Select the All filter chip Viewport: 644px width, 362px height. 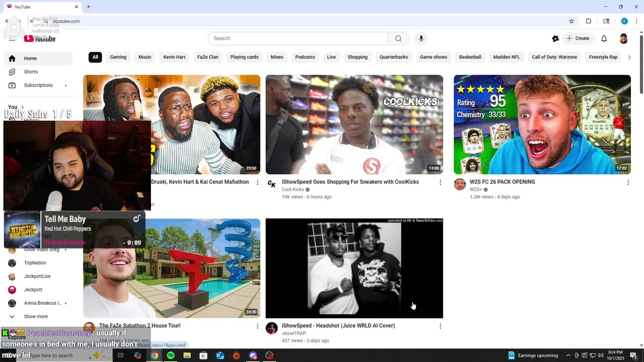95,57
